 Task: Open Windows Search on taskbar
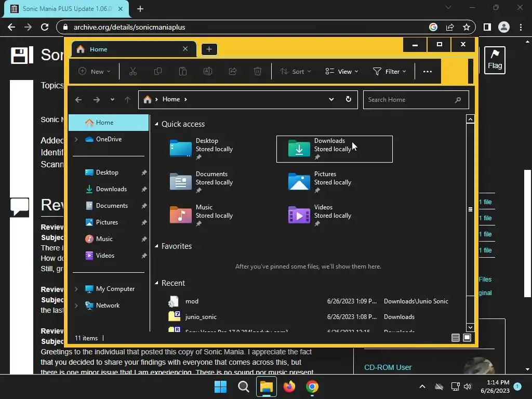point(243,387)
